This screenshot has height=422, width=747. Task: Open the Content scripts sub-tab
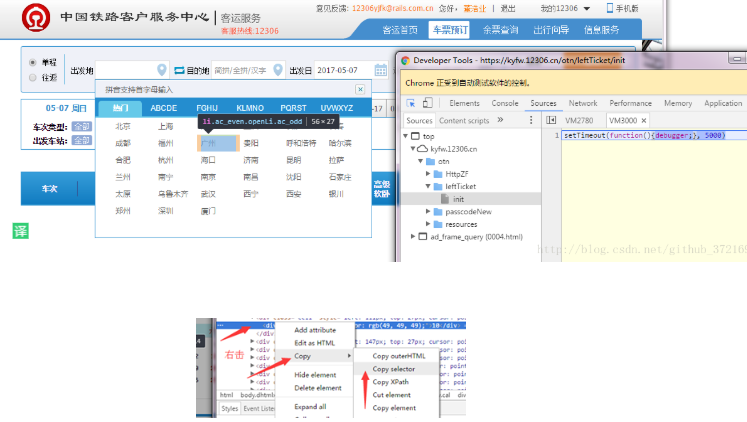464,121
